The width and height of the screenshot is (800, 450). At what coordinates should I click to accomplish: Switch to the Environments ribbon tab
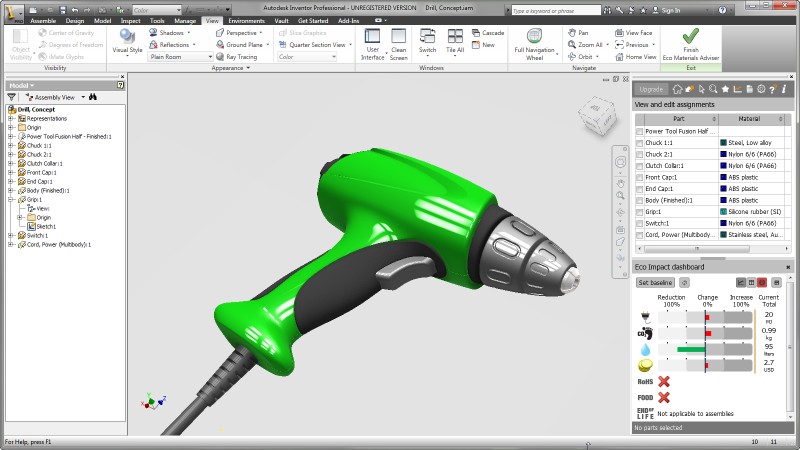[246, 20]
